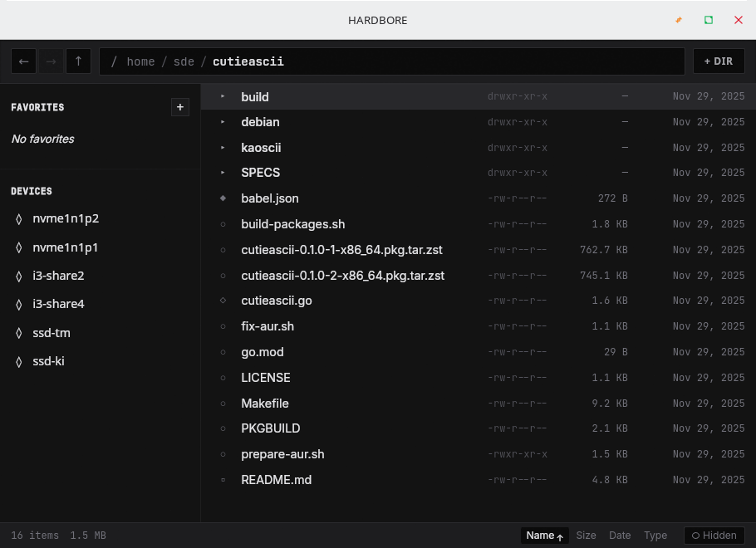Click the forward navigation arrow
This screenshot has height=548, width=756.
click(x=51, y=61)
